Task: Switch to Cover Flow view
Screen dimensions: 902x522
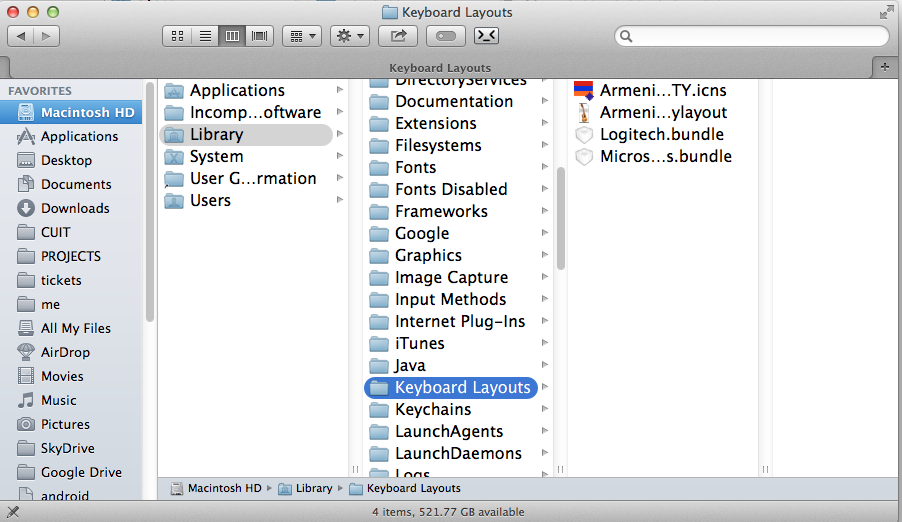Action: [x=259, y=36]
